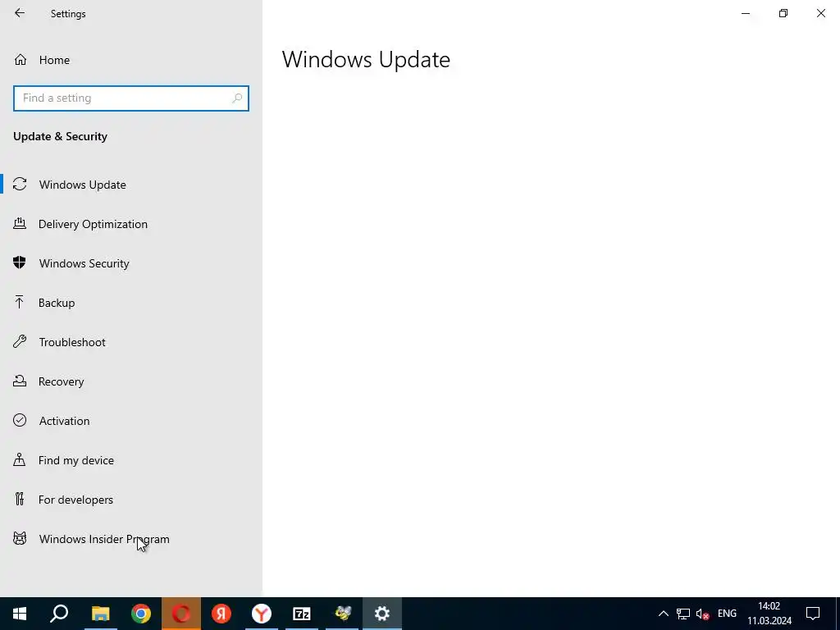
Task: Click the Update & Security heading
Action: [60, 136]
